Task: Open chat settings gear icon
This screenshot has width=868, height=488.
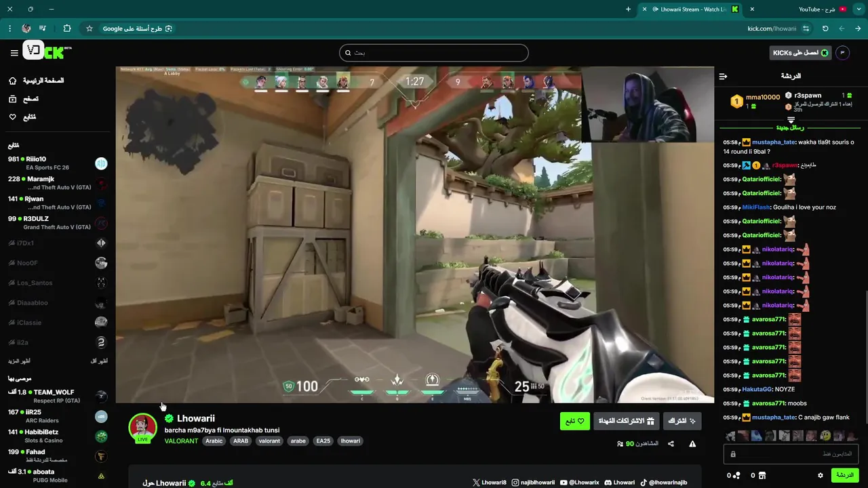Action: click(x=821, y=476)
